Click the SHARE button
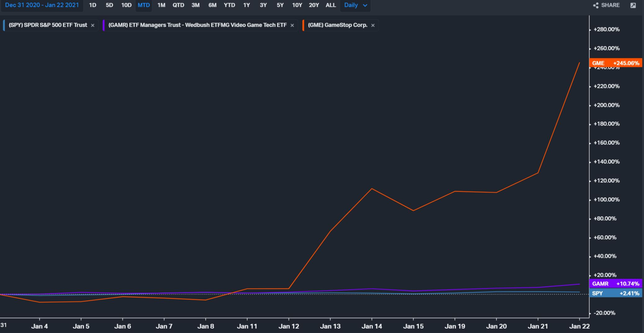This screenshot has width=644, height=333. (x=606, y=5)
